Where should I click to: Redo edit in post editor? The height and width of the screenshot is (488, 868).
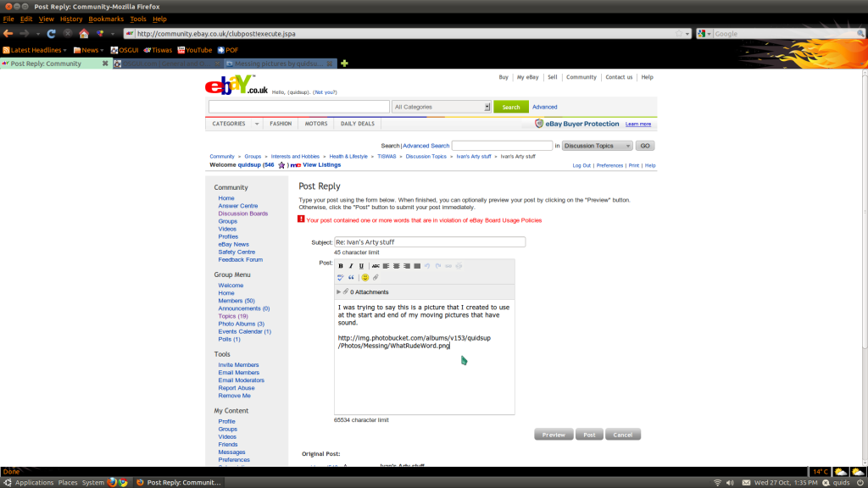[438, 266]
